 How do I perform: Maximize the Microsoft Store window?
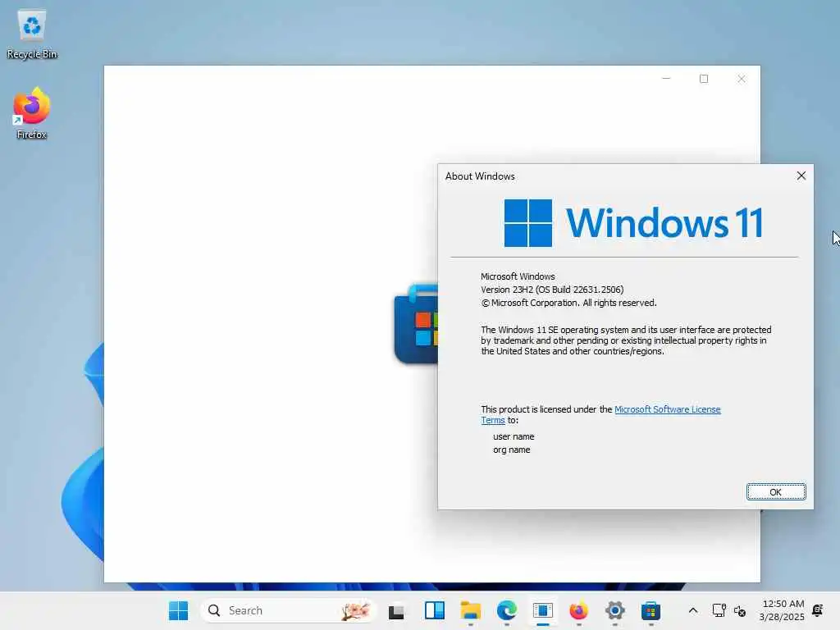(x=704, y=79)
